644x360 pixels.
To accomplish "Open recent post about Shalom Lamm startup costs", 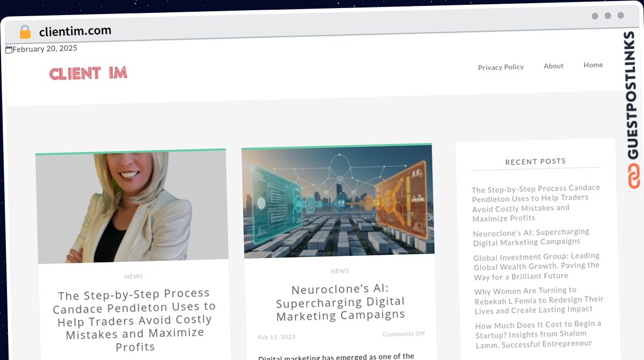I will (538, 334).
